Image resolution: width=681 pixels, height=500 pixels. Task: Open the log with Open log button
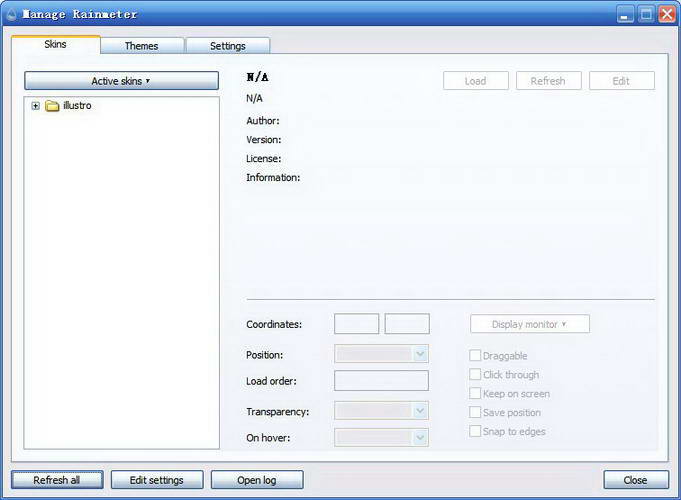[257, 480]
